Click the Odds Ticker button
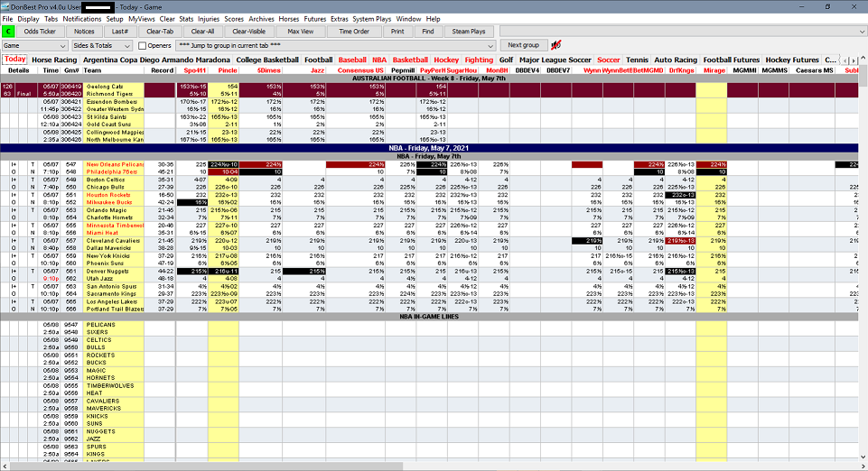The height and width of the screenshot is (471, 868). 40,32
